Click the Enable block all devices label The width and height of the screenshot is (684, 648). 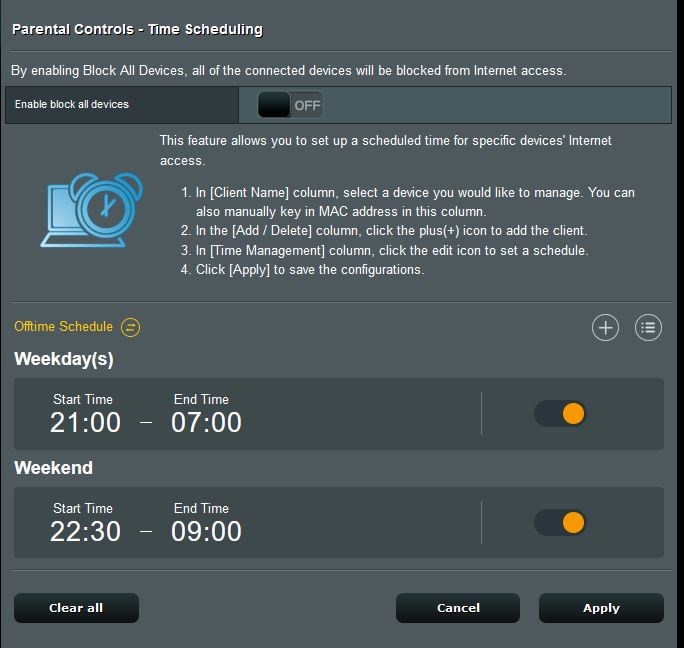tap(72, 104)
